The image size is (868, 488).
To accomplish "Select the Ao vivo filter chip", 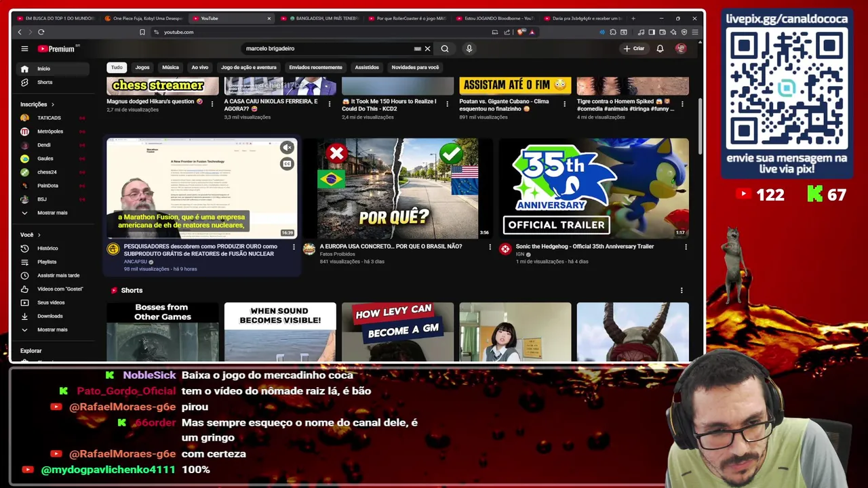I will pos(199,67).
